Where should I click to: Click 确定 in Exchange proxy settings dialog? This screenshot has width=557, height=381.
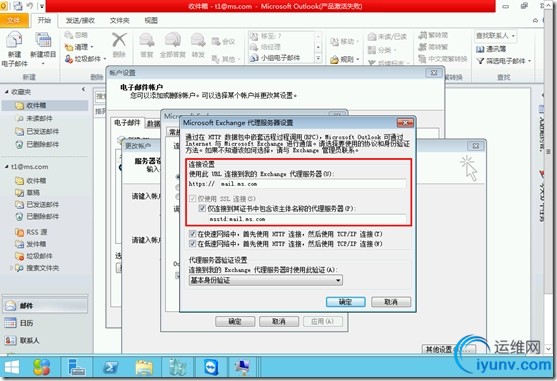click(346, 302)
